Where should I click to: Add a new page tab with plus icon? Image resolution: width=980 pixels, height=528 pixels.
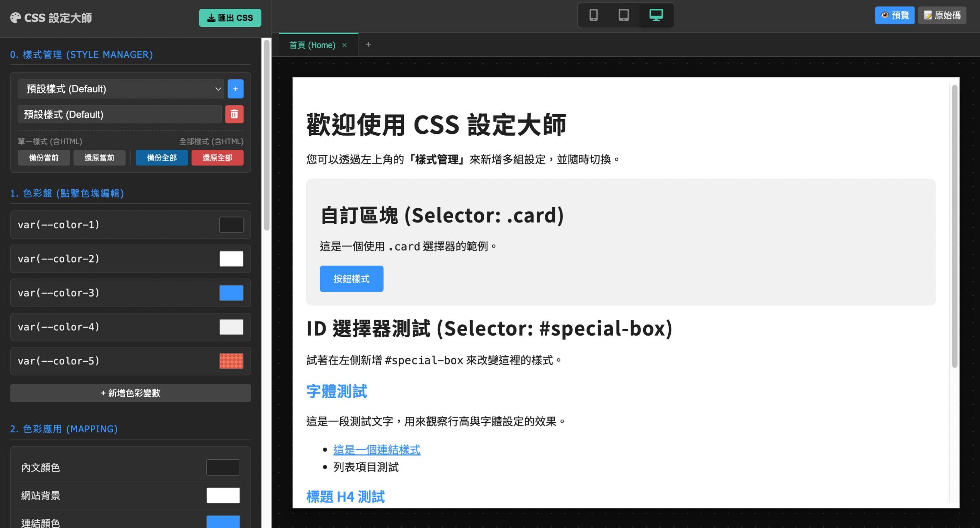[368, 44]
